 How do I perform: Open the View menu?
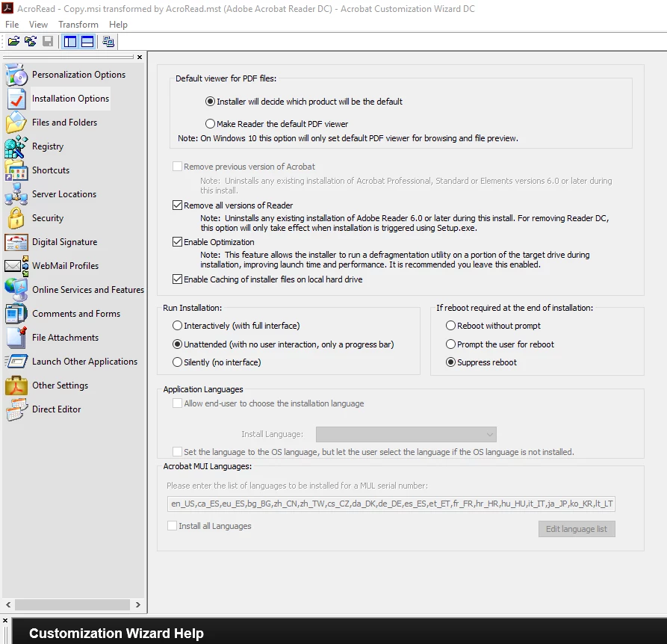click(x=38, y=25)
